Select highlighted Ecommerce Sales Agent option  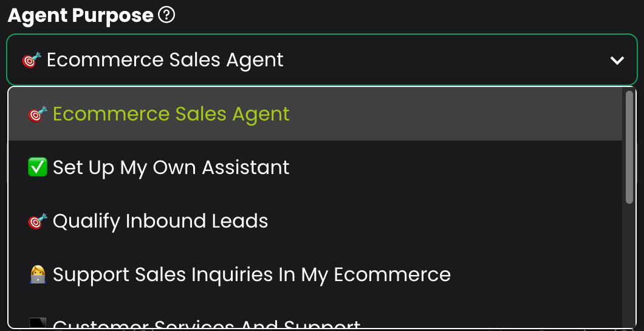(171, 114)
